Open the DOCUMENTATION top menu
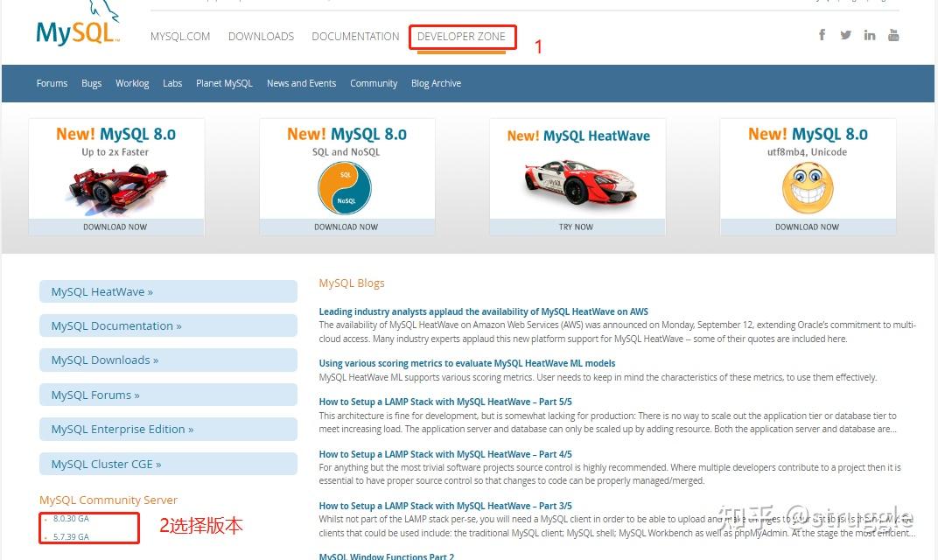Viewport: 938px width, 560px height. (355, 37)
